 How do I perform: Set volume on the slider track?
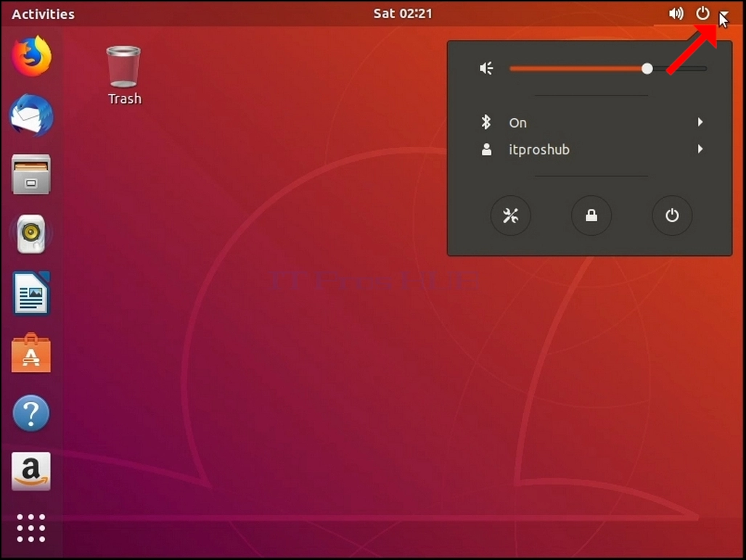coord(608,68)
